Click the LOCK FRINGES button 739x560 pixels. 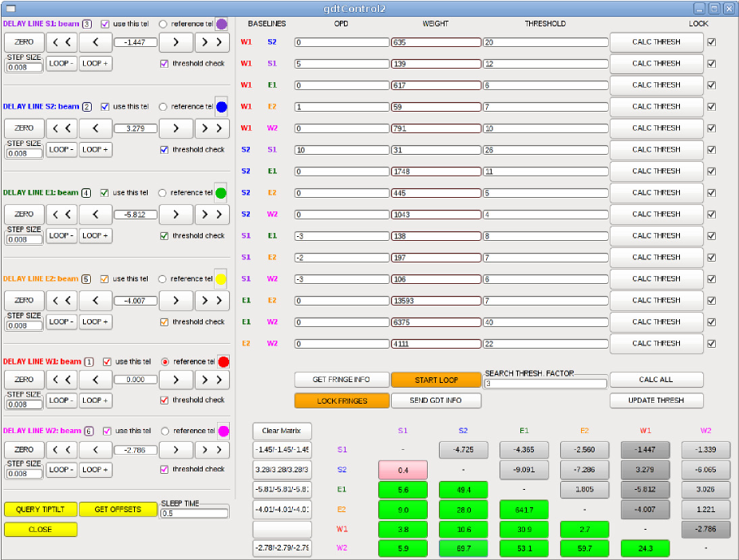pyautogui.click(x=342, y=400)
